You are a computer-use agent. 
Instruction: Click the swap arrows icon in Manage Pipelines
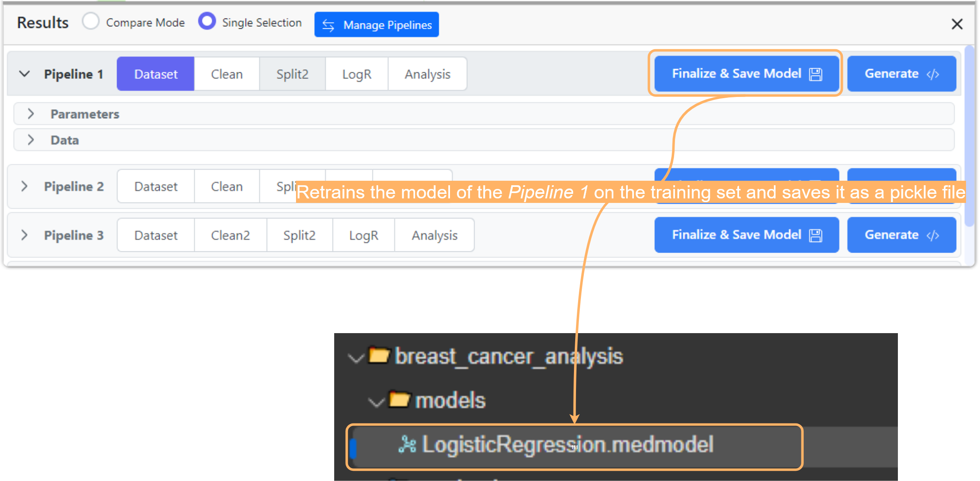click(328, 25)
